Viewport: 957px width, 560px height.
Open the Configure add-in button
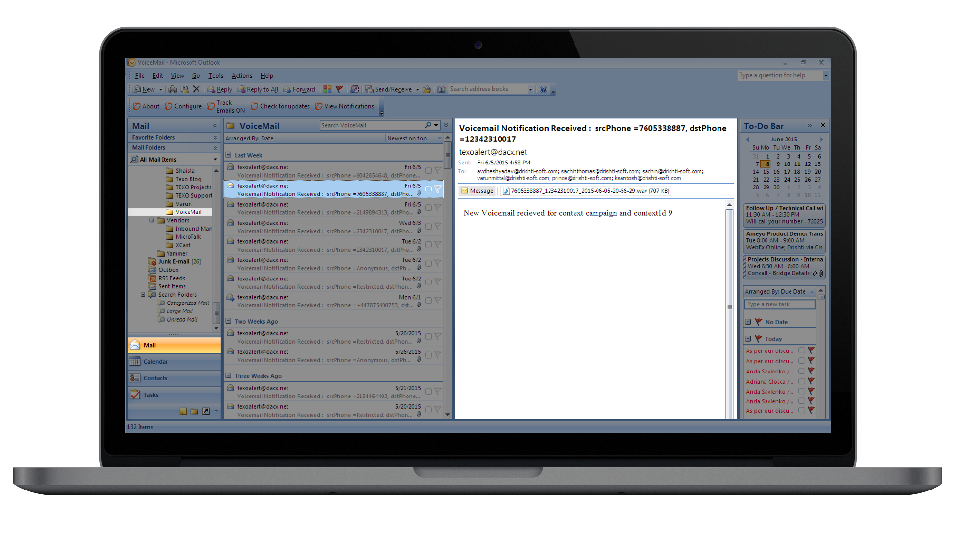(183, 106)
